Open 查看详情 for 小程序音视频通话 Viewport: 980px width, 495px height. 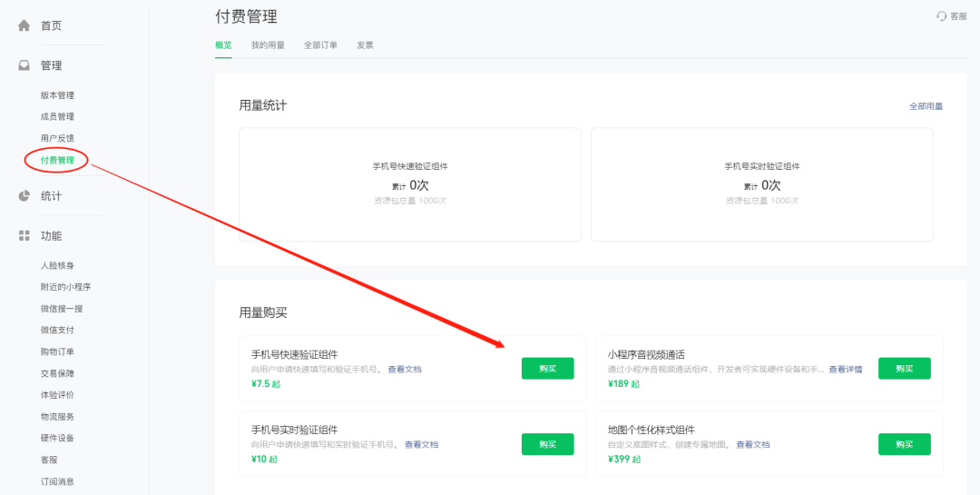(846, 370)
